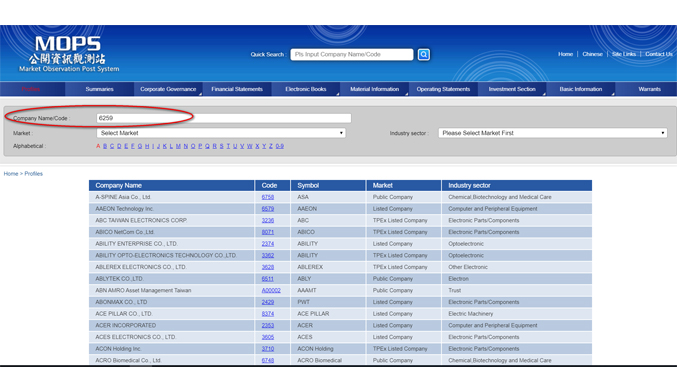Screen dimensions: 677x391
Task: Open company code 3605 for ACES ELECTRONICS
Action: pyautogui.click(x=268, y=337)
